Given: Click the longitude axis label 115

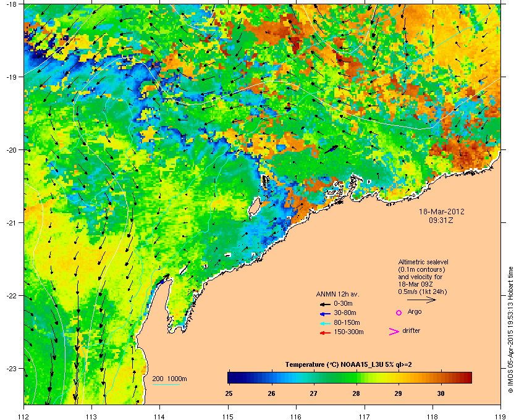Looking at the screenshot, I should pyautogui.click(x=228, y=417).
